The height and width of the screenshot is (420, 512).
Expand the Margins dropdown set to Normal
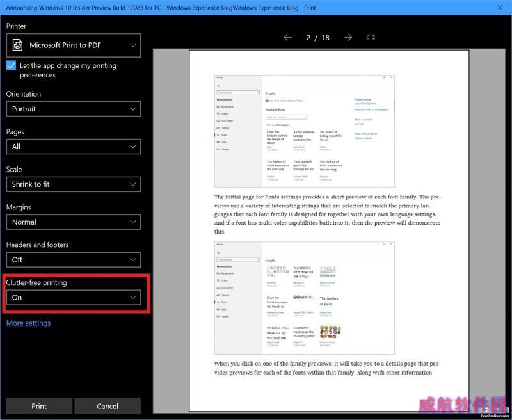click(74, 222)
